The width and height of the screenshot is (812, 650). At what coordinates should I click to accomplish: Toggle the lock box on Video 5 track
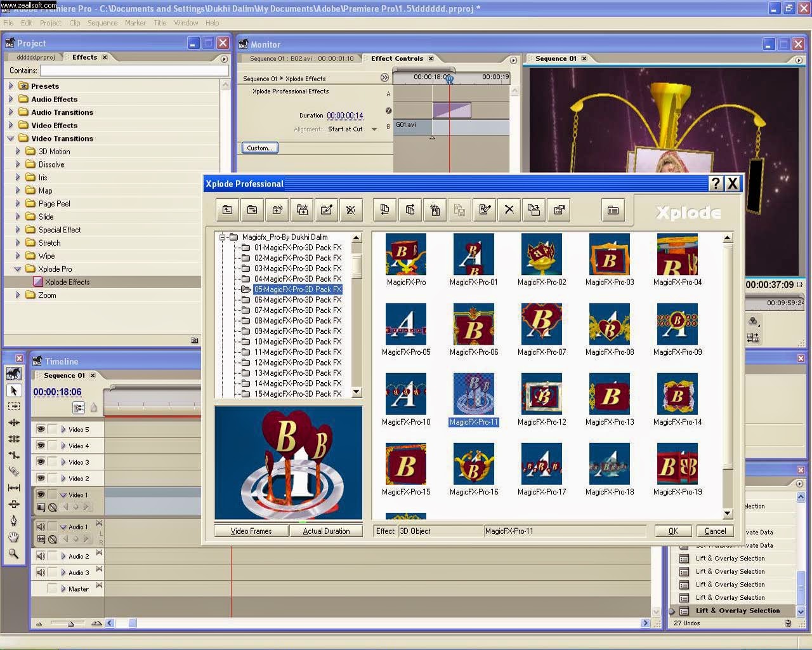coord(53,429)
